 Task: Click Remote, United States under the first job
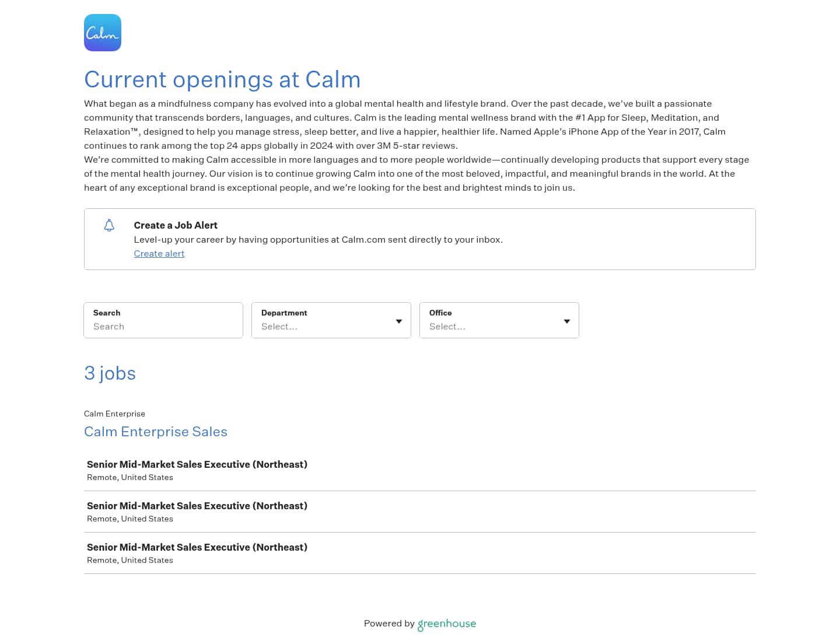point(129,477)
